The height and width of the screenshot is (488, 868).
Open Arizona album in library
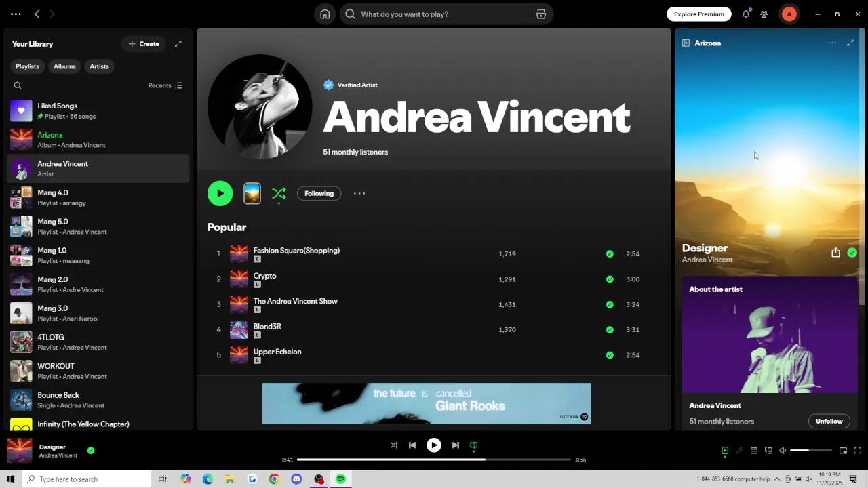98,140
